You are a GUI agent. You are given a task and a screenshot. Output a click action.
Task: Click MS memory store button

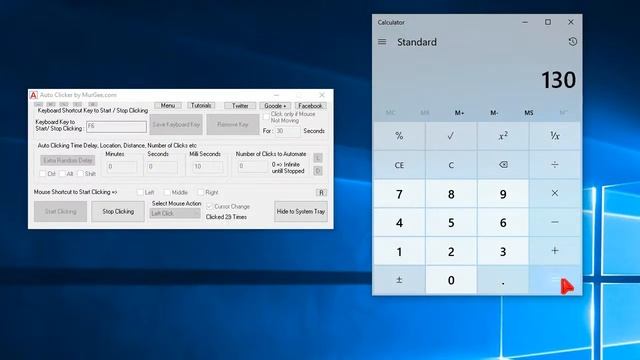coord(529,113)
